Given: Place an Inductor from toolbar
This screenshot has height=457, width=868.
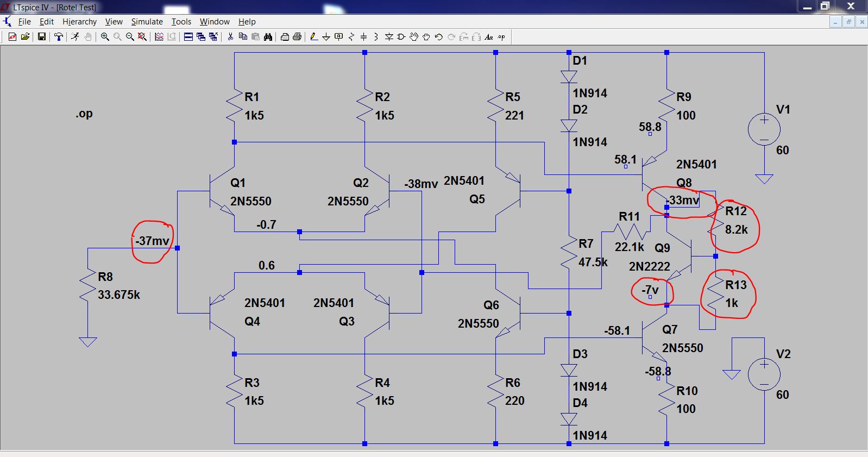Looking at the screenshot, I should [376, 37].
